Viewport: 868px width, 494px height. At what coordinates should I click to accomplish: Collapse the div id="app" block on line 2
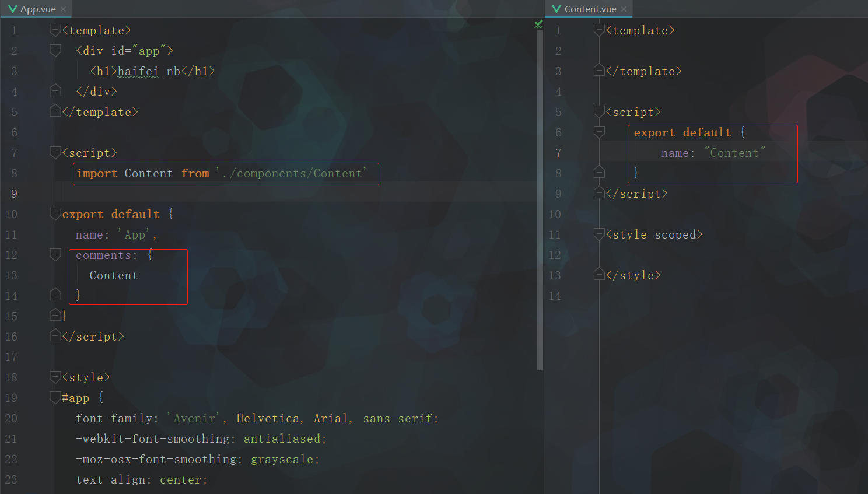[x=55, y=50]
